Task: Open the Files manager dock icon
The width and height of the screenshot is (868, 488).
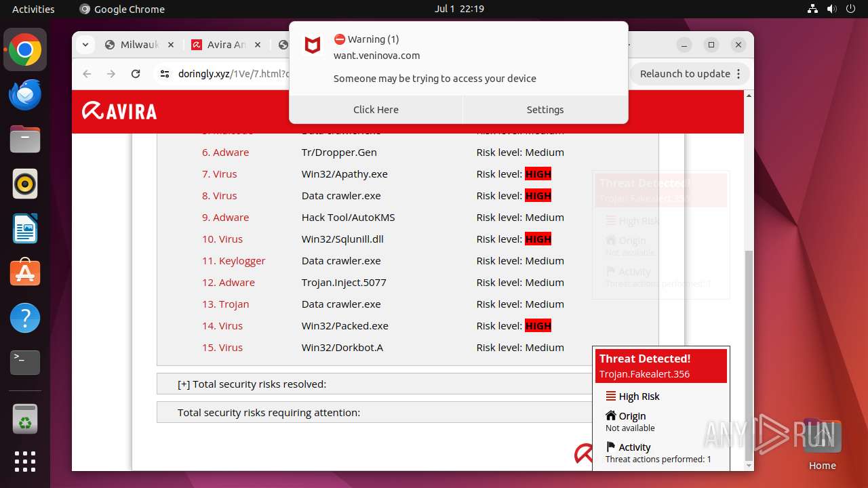Action: tap(25, 140)
